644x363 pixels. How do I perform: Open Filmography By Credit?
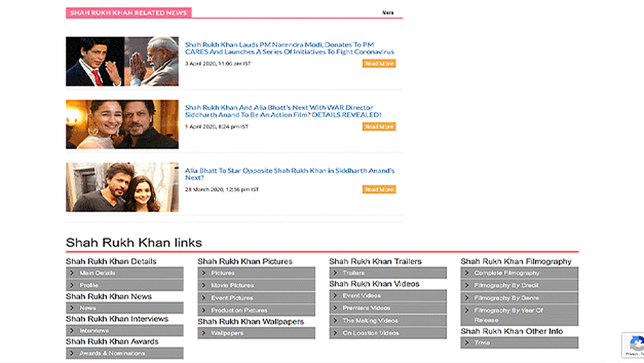[x=520, y=285]
